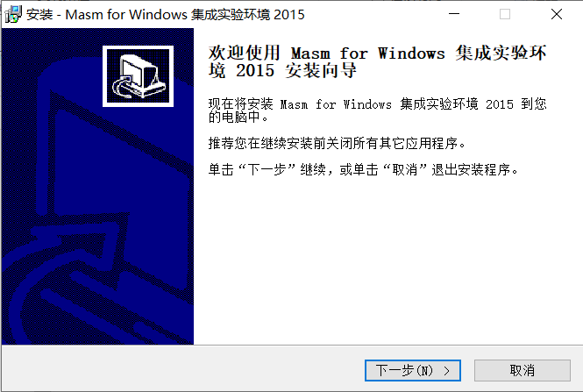Click the separator line above the buttons
Screen dimensions: 583x392
click(292, 346)
